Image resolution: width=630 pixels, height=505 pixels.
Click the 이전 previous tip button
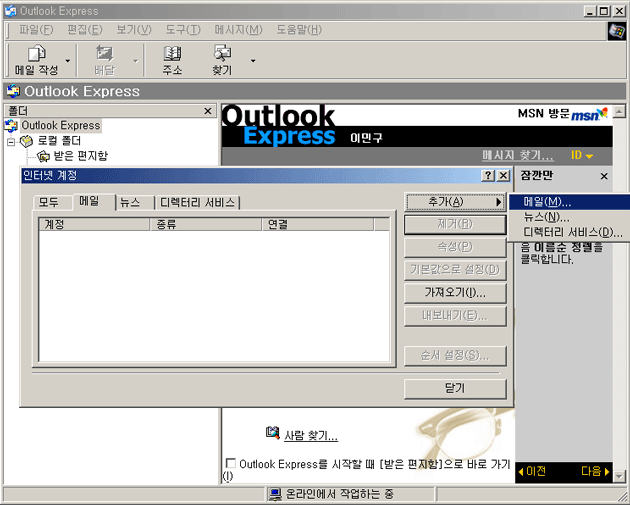click(x=532, y=471)
